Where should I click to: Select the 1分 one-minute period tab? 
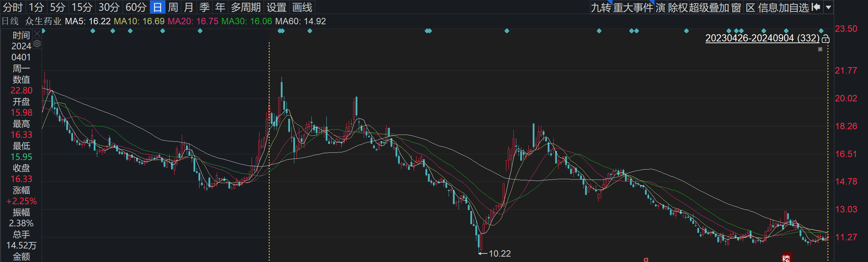[x=36, y=7]
